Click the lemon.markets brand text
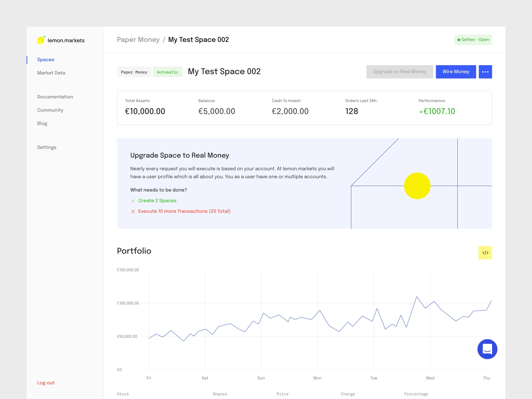 click(66, 40)
